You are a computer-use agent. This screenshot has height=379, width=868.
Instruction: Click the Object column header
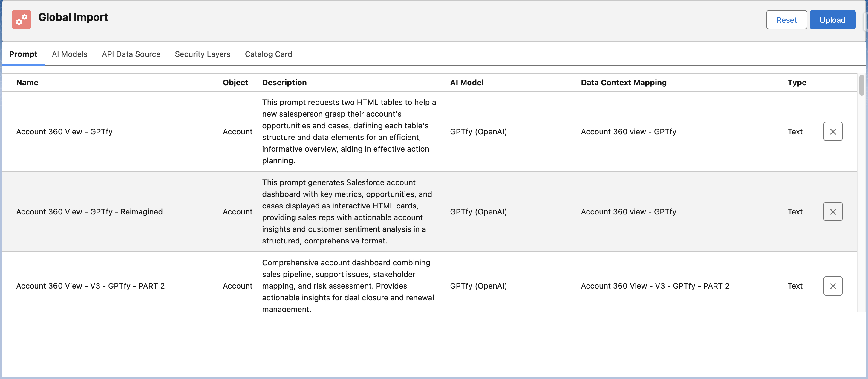[x=235, y=82]
